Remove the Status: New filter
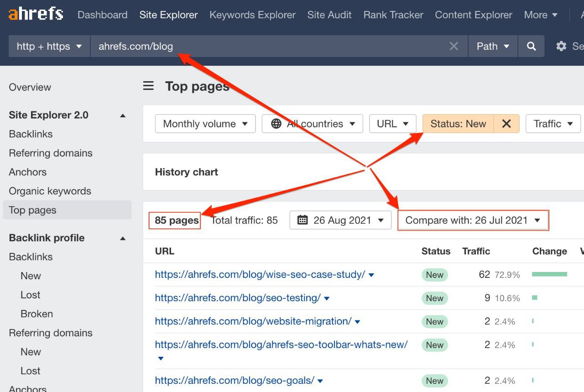Image resolution: width=584 pixels, height=392 pixels. (506, 124)
